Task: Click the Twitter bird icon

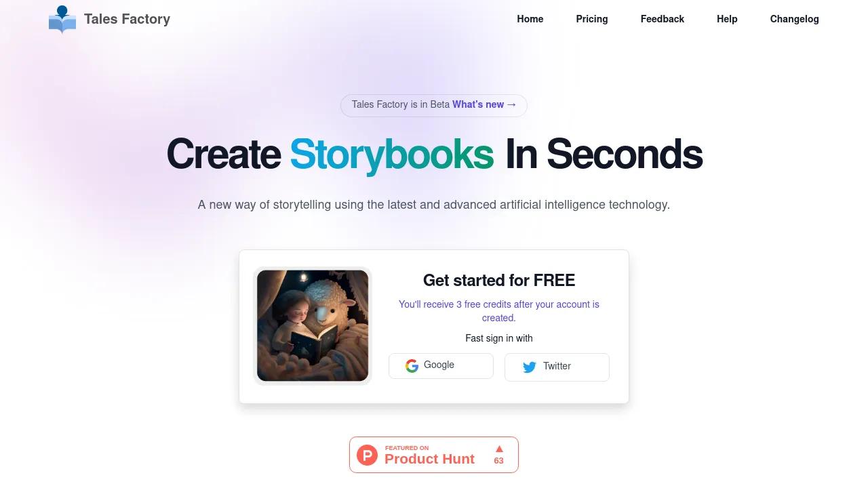Action: [x=530, y=367]
